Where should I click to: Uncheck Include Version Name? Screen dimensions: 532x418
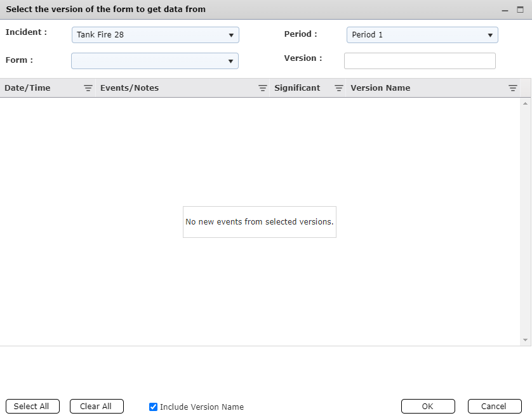(153, 407)
